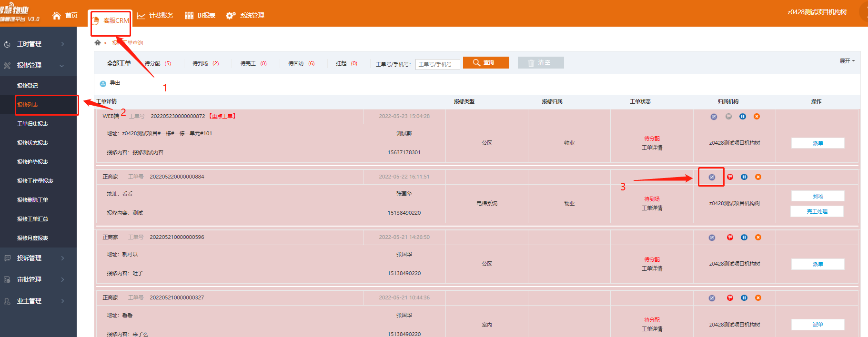Click the 到场 button for order 202205220000000884
Image resolution: width=868 pixels, height=337 pixels.
coord(818,196)
